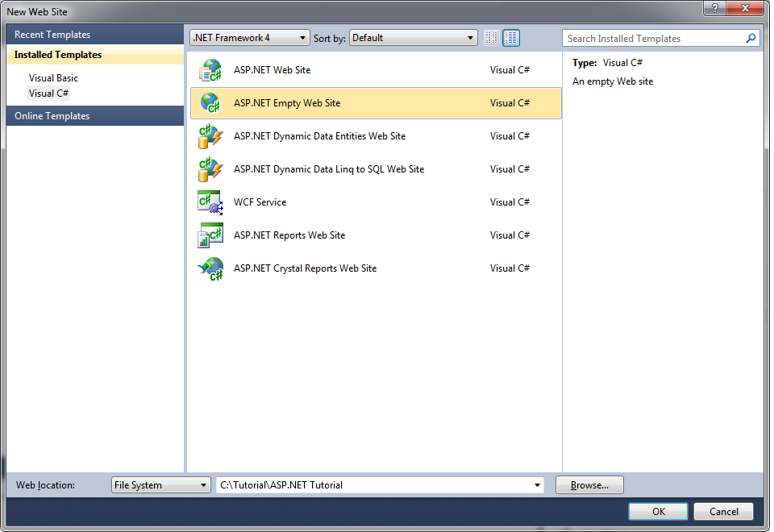
Task: Click Visual C# label in WCF Service row
Action: 510,202
